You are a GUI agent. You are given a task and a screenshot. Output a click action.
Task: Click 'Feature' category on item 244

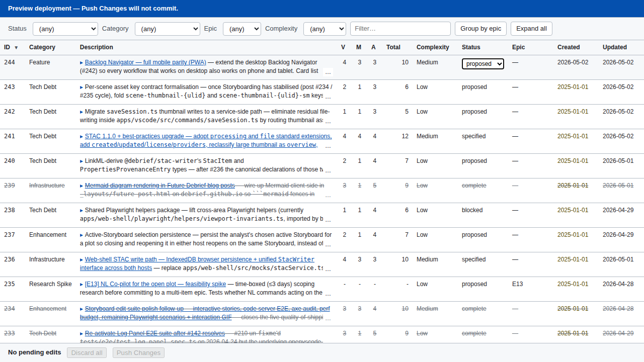pyautogui.click(x=40, y=62)
